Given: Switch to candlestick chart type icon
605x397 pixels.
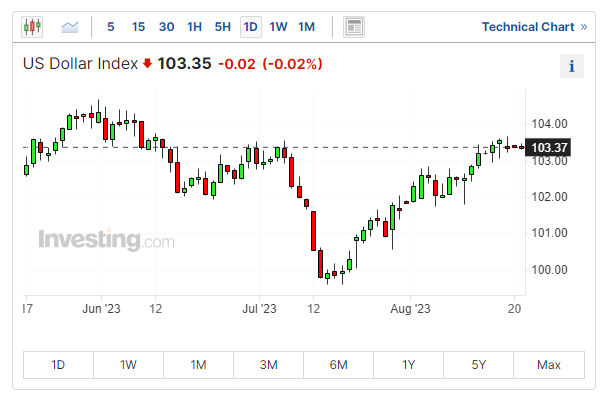Looking at the screenshot, I should click(x=32, y=27).
